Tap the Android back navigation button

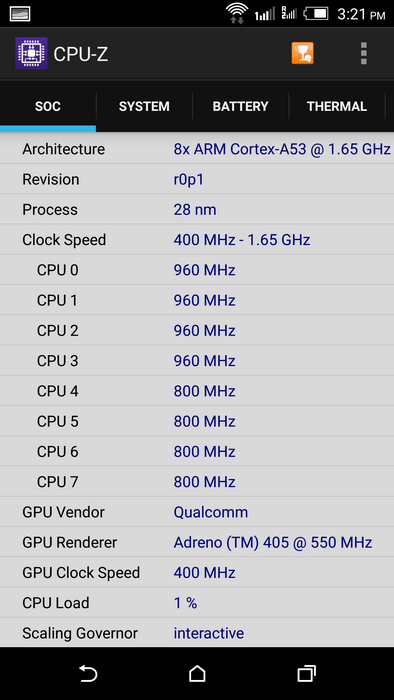point(88,673)
